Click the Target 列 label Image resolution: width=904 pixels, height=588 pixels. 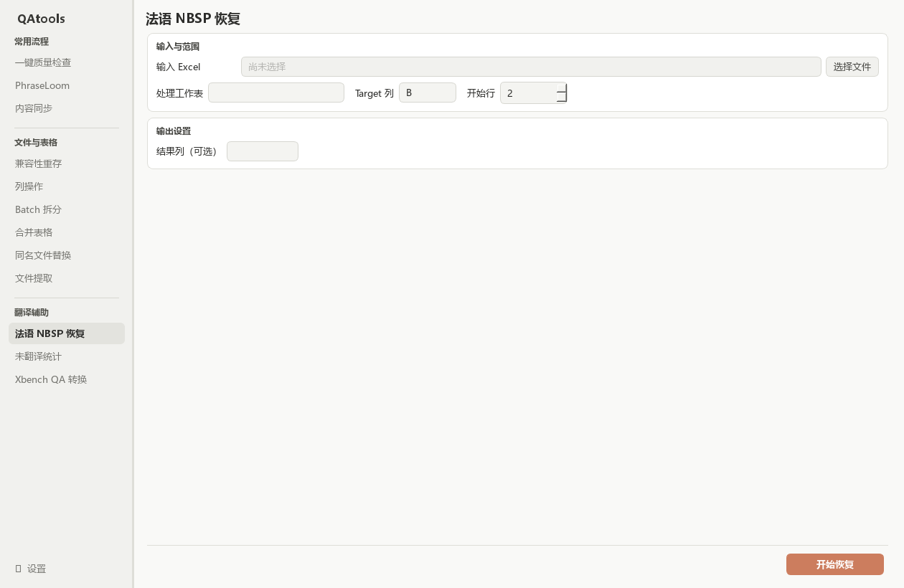tap(375, 93)
